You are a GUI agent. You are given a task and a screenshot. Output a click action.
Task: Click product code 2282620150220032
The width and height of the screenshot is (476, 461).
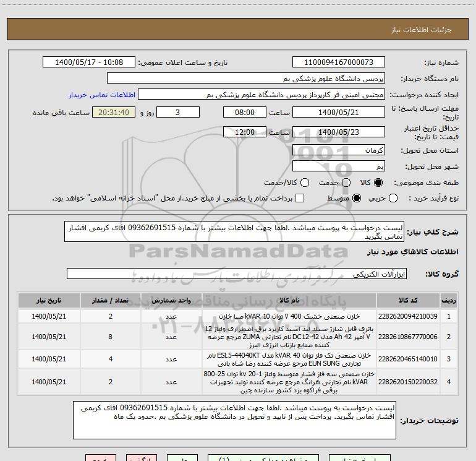(x=408, y=382)
